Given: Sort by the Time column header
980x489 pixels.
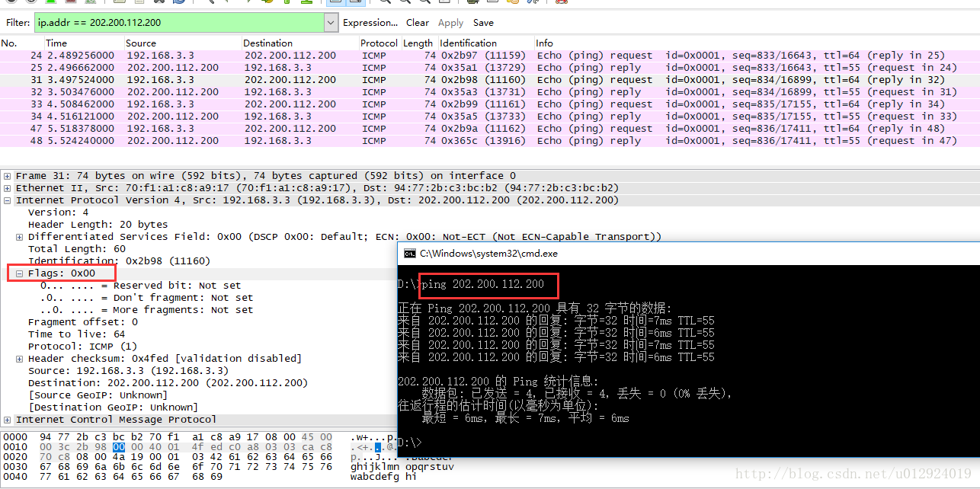Looking at the screenshot, I should tap(84, 43).
